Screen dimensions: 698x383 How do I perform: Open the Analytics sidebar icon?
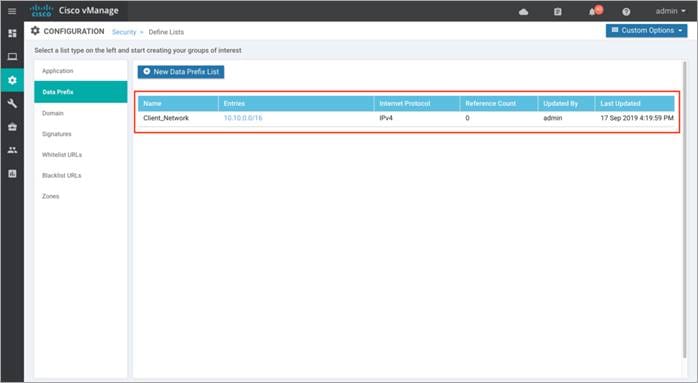point(12,173)
